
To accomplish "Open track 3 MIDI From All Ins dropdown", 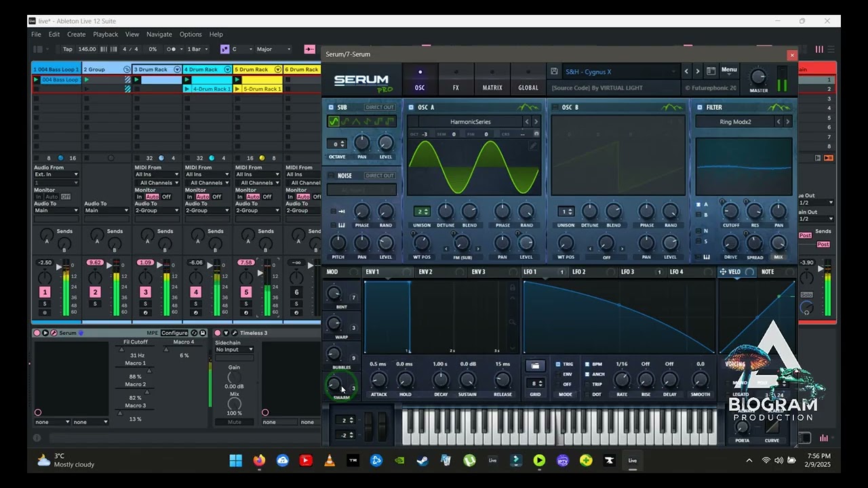I will 157,174.
